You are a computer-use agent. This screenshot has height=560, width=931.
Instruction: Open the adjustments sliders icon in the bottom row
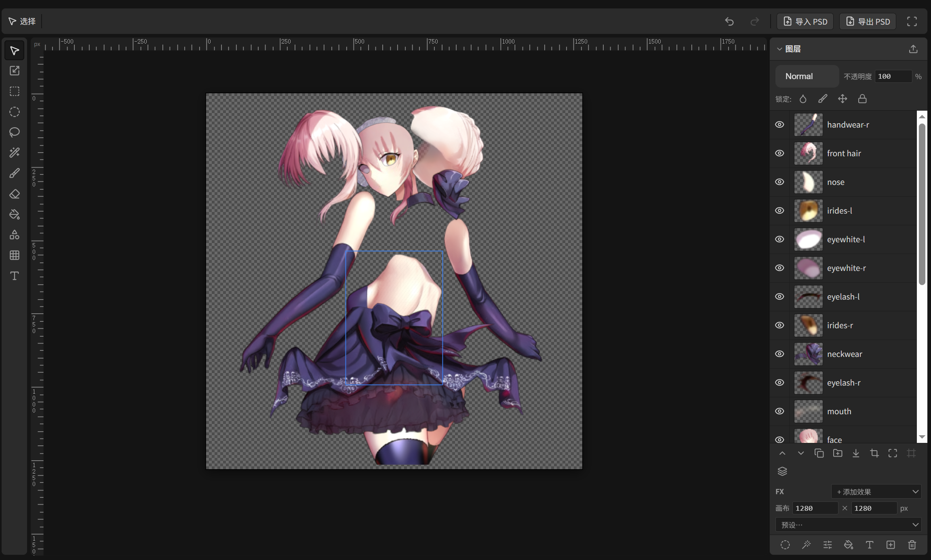tap(828, 545)
